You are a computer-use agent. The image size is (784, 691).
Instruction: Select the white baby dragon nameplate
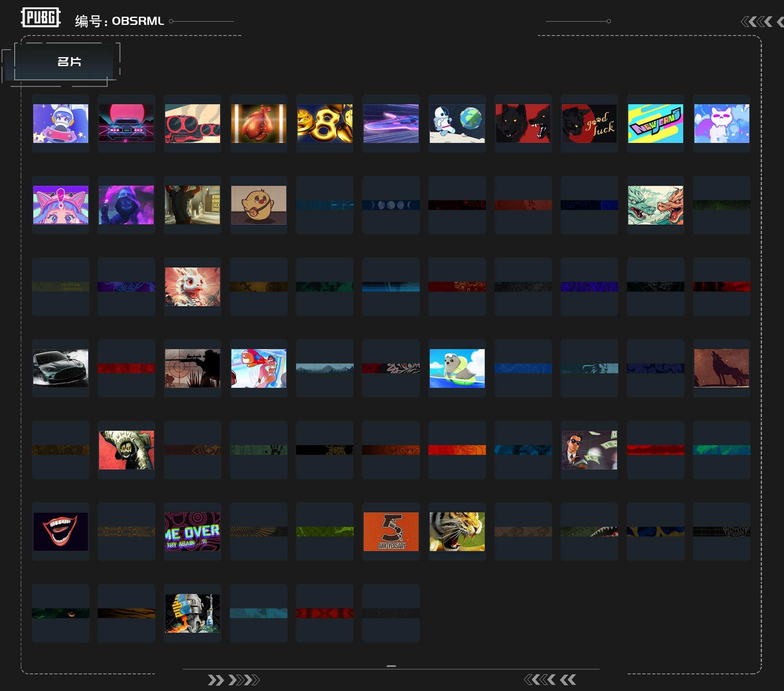pyautogui.click(x=192, y=287)
